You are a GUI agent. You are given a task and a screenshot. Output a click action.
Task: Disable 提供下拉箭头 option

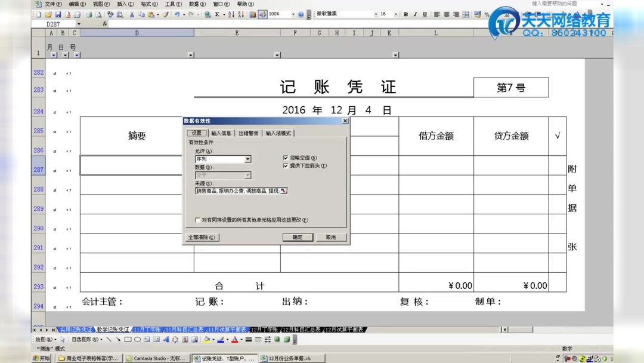[286, 165]
